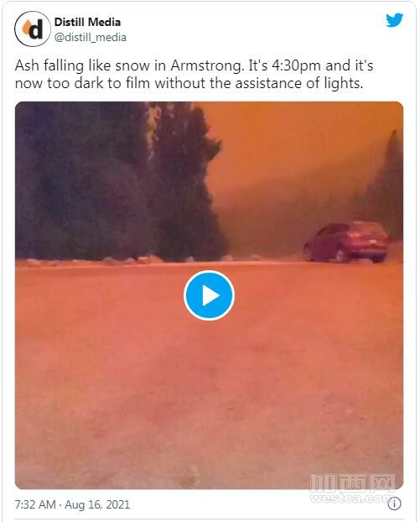The image size is (420, 522).
Task: Open the Twitter bird logo link
Action: tap(394, 20)
